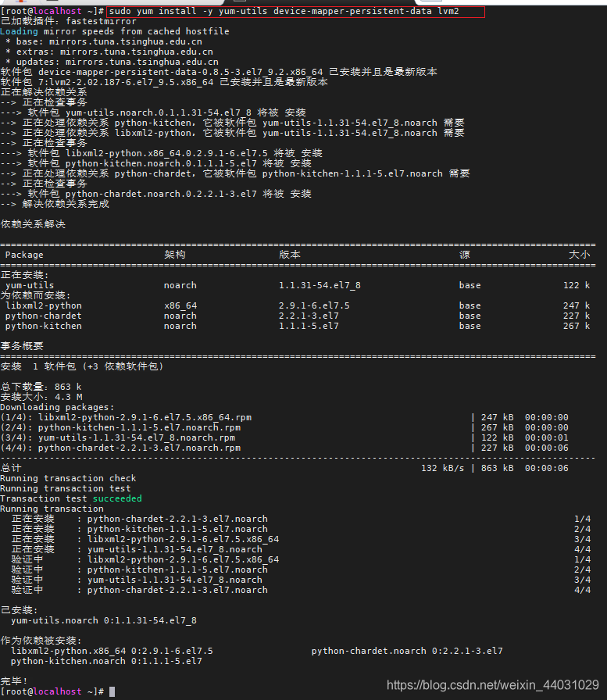Click 'libxml2-python.x86_64.0.2.9.1-6.el7.5 将被 安装' line

(x=161, y=154)
